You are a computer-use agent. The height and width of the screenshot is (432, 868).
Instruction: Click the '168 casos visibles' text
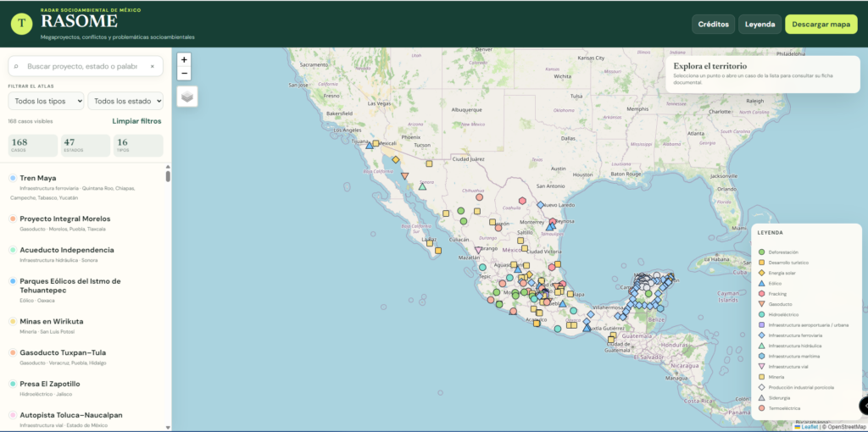(x=31, y=121)
